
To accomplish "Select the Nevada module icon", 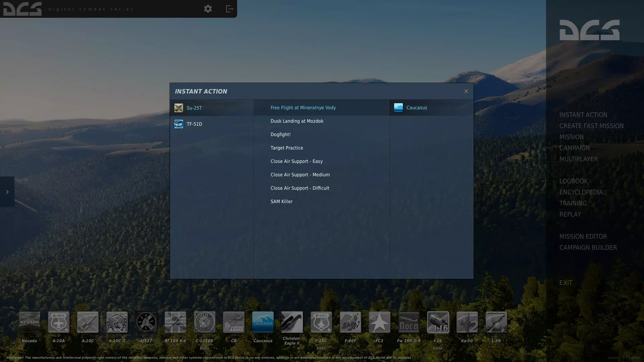I will (x=30, y=322).
